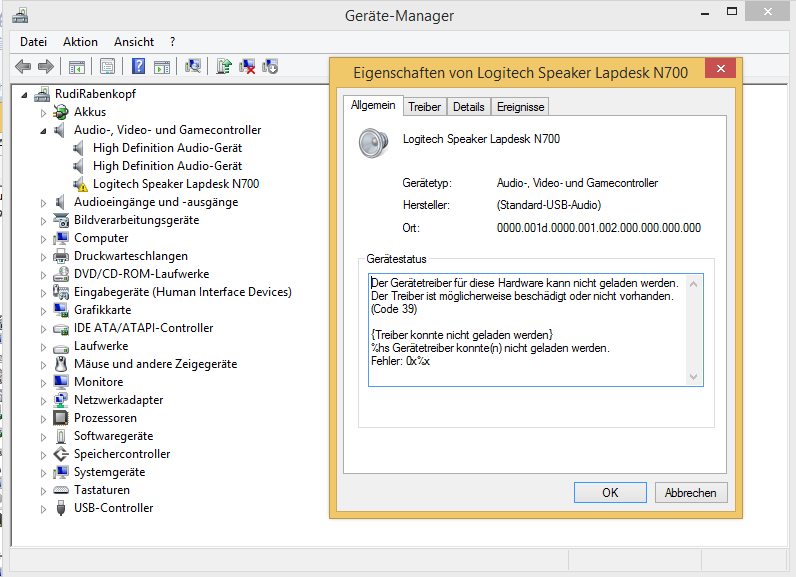Image resolution: width=796 pixels, height=577 pixels.
Task: Click the show/hide console tree icon
Action: (x=77, y=66)
